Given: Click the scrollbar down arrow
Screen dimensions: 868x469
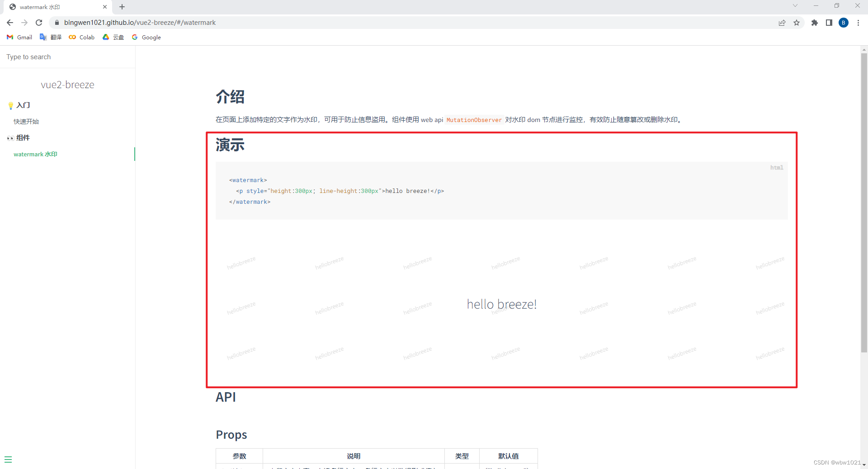Looking at the screenshot, I should point(864,465).
